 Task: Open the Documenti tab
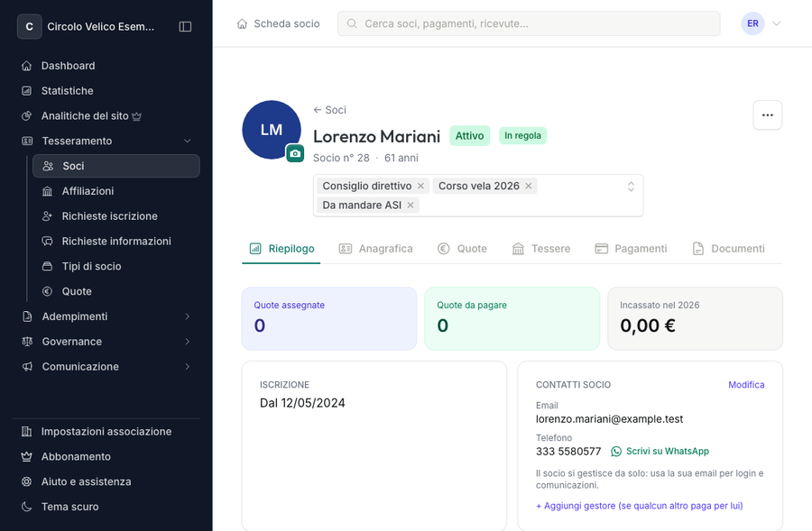coord(728,249)
